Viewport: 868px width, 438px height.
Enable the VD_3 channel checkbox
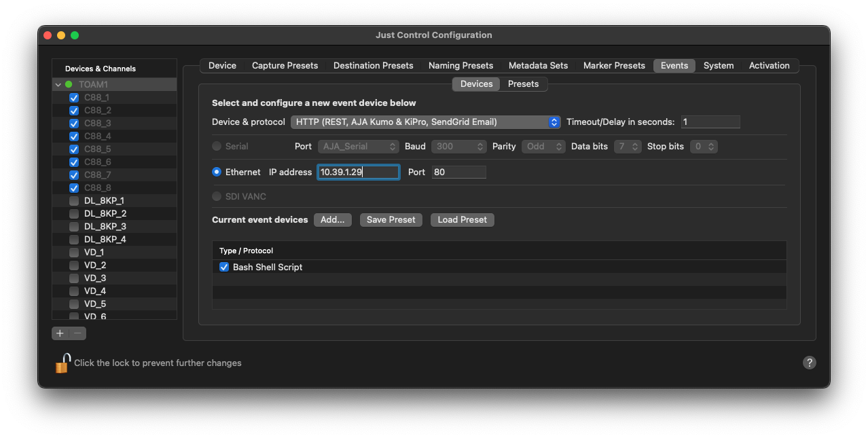tap(74, 278)
